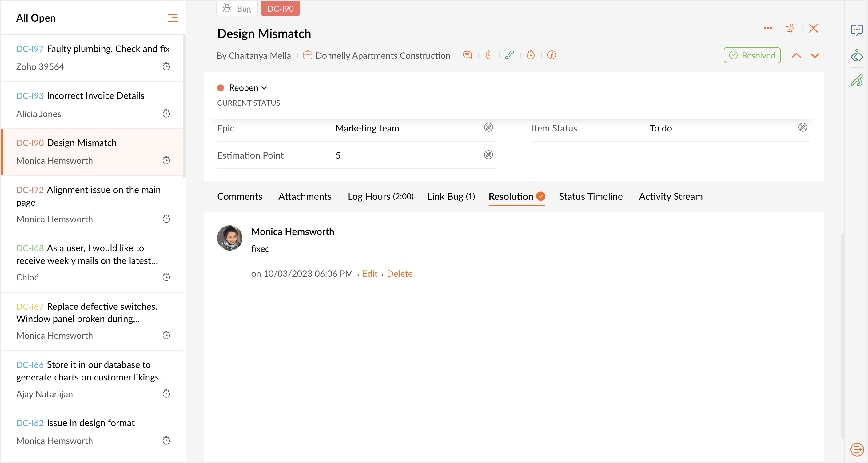Open Donnelly Apartments Construction project link
Image resolution: width=868 pixels, height=463 pixels.
[x=382, y=56]
